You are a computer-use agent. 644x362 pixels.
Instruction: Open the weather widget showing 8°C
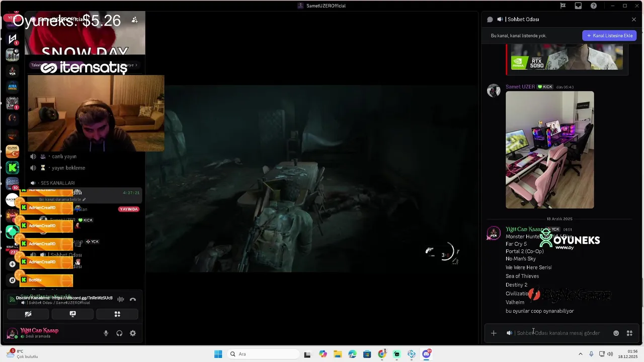coord(22,354)
